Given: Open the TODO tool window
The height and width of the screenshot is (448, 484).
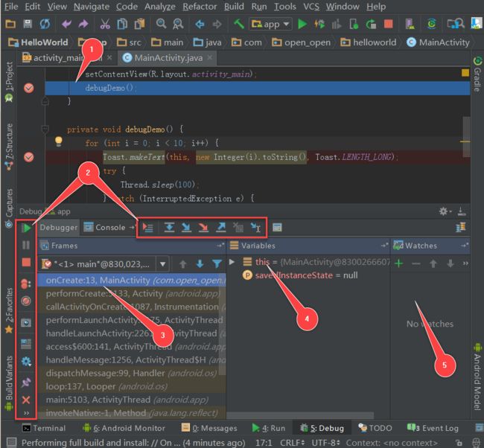Looking at the screenshot, I should 375,428.
